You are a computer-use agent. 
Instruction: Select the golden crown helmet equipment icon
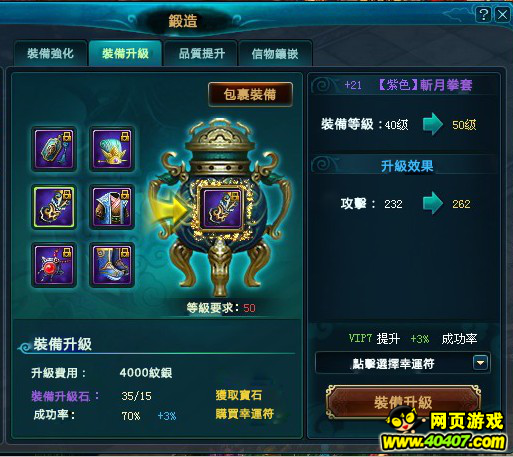[112, 149]
